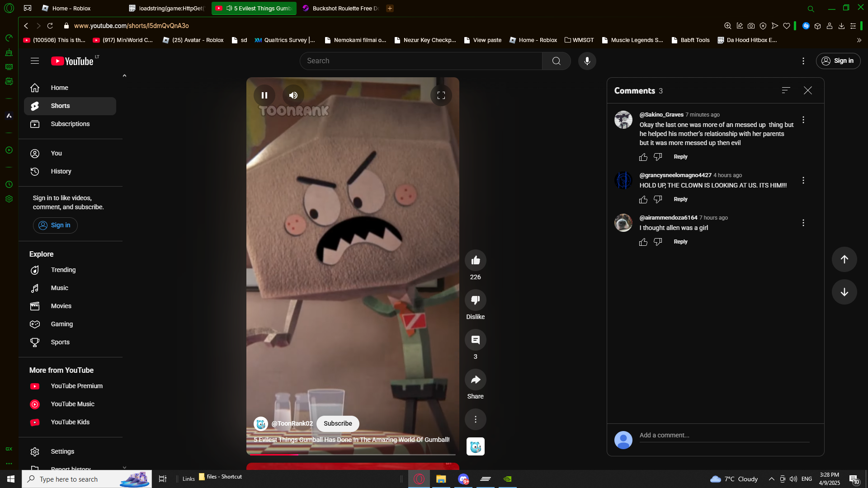The height and width of the screenshot is (488, 868).
Task: Open You in the sidebar
Action: point(70,153)
